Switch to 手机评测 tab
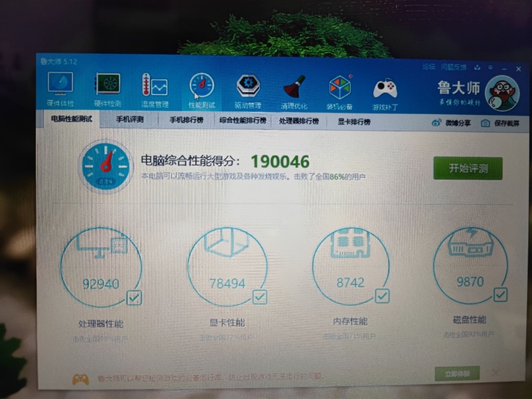This screenshot has height=399, width=532. pos(129,119)
